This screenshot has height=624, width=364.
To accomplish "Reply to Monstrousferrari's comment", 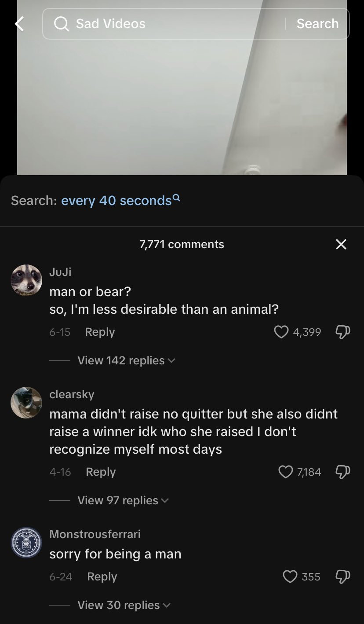I will (x=102, y=576).
